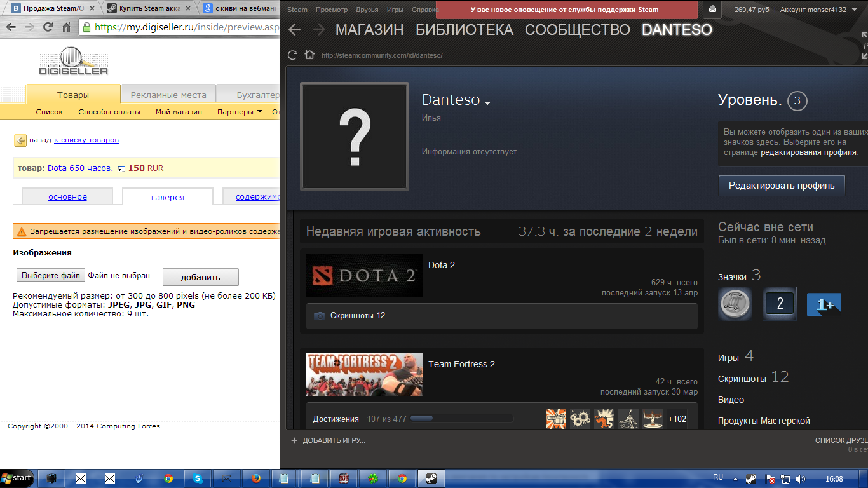Click the gears TF2 achievement icon
Viewport: 868px width, 488px height.
(580, 419)
